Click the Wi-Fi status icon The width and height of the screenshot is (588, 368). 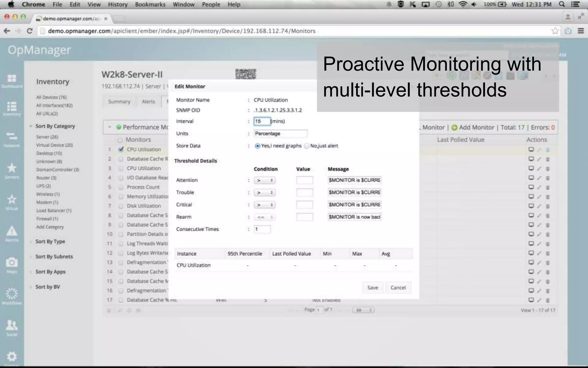click(x=463, y=4)
